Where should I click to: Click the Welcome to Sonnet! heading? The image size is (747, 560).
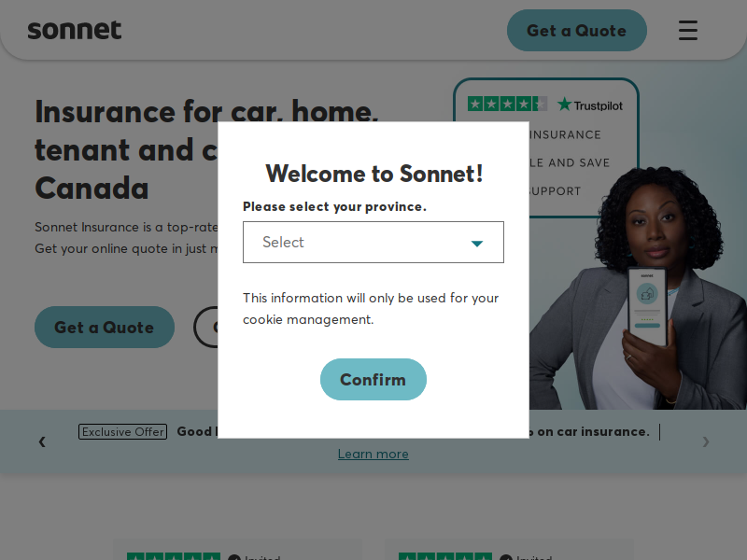pos(374,174)
